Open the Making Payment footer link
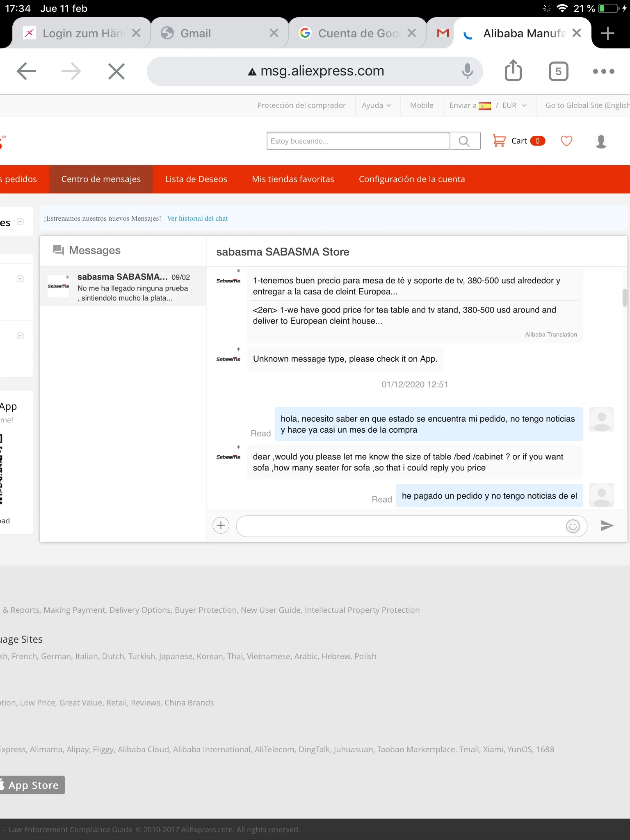 click(x=74, y=610)
